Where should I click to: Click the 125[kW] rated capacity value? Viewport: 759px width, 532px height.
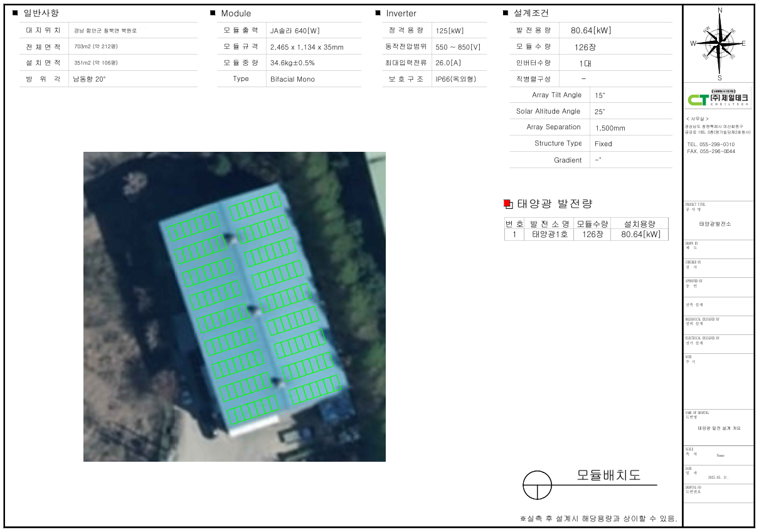click(x=449, y=30)
